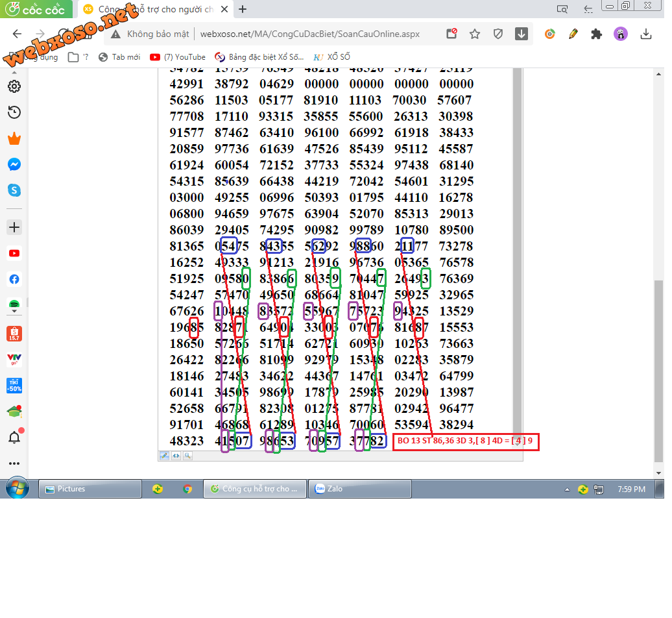Open sidebar settings gear
Screen dimensions: 672x618
(14, 86)
